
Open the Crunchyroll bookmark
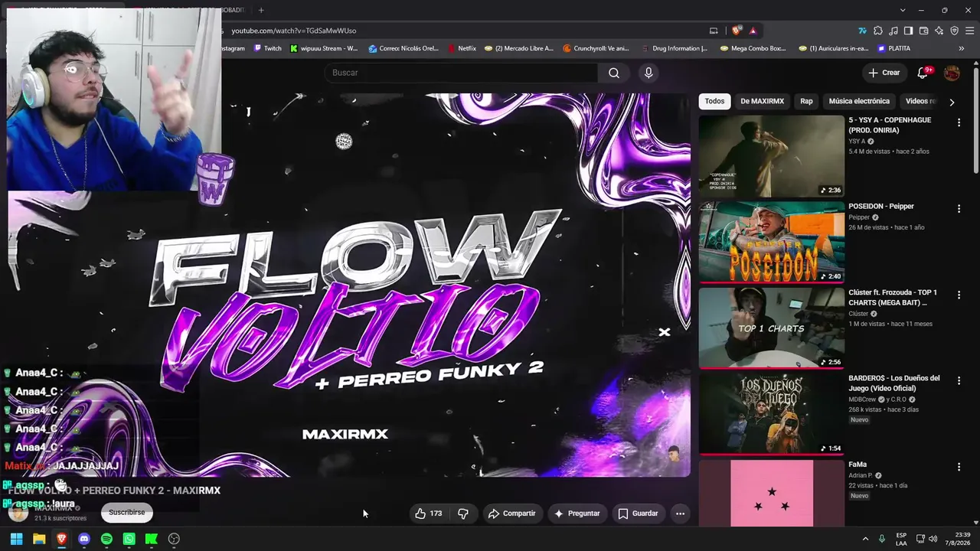(x=596, y=48)
